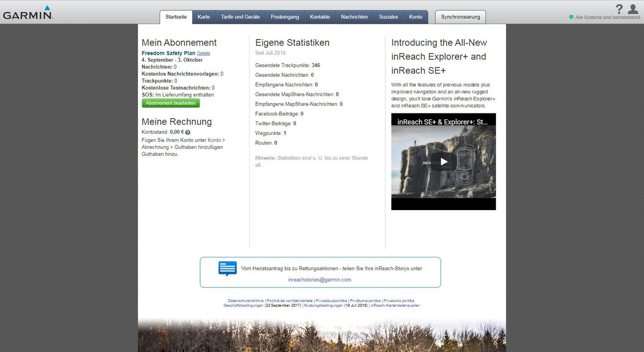644x352 pixels.
Task: Click the video title inReach SE+ & Explorer+
Action: pyautogui.click(x=443, y=122)
